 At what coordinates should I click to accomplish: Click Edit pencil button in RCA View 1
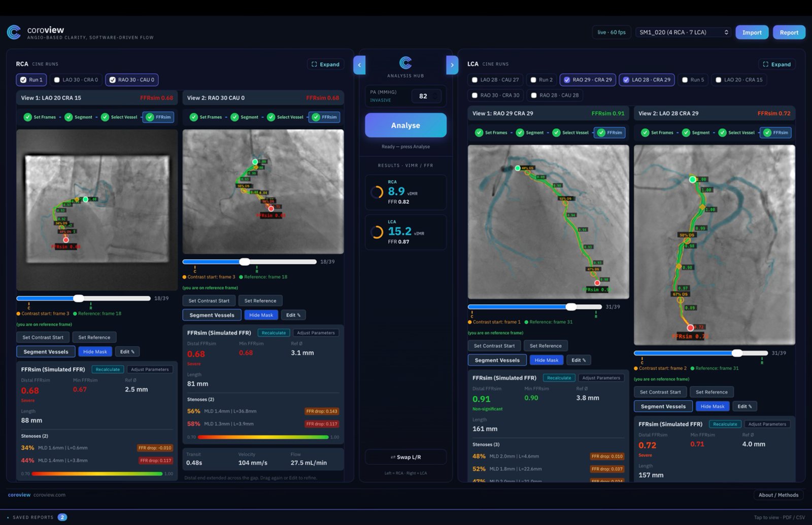point(127,352)
